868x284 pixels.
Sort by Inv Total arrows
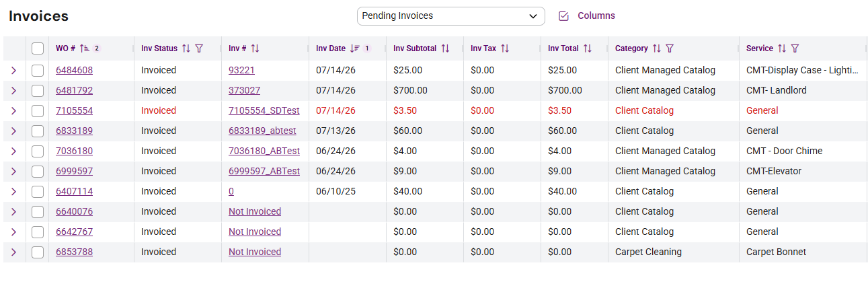(x=588, y=48)
